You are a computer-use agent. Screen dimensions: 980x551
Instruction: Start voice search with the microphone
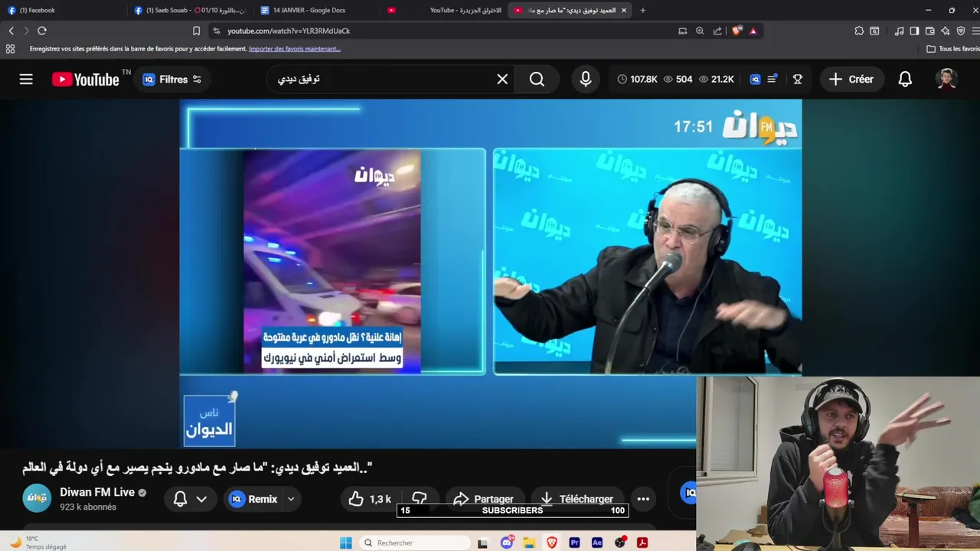pyautogui.click(x=586, y=79)
